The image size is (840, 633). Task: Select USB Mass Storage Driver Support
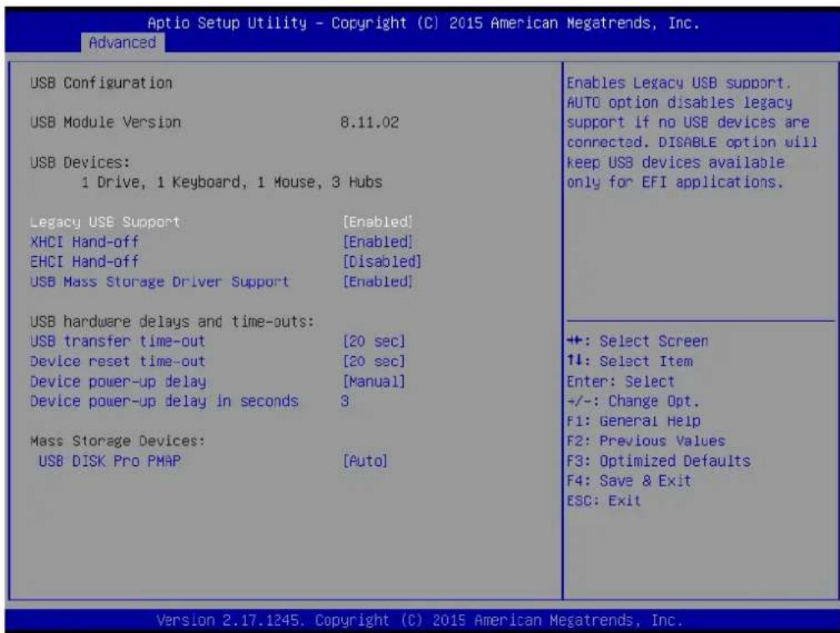point(159,282)
